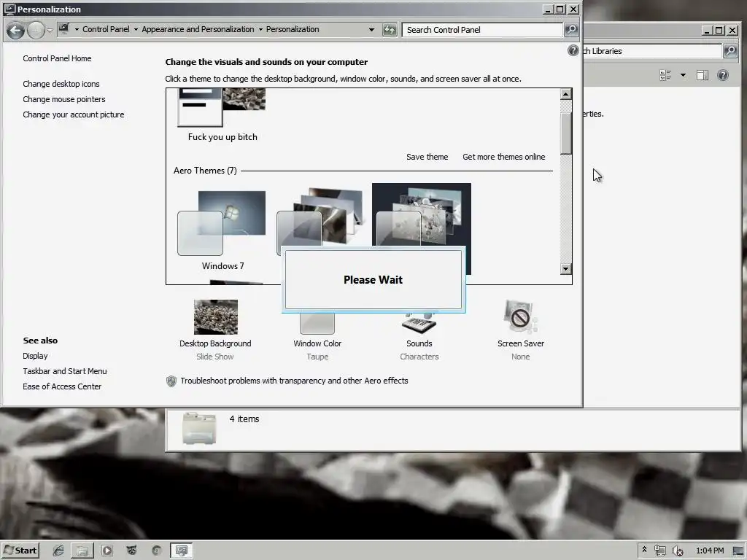Viewport: 747px width, 560px height.
Task: Open recent pages dropdown beside forward arrow
Action: (50, 31)
